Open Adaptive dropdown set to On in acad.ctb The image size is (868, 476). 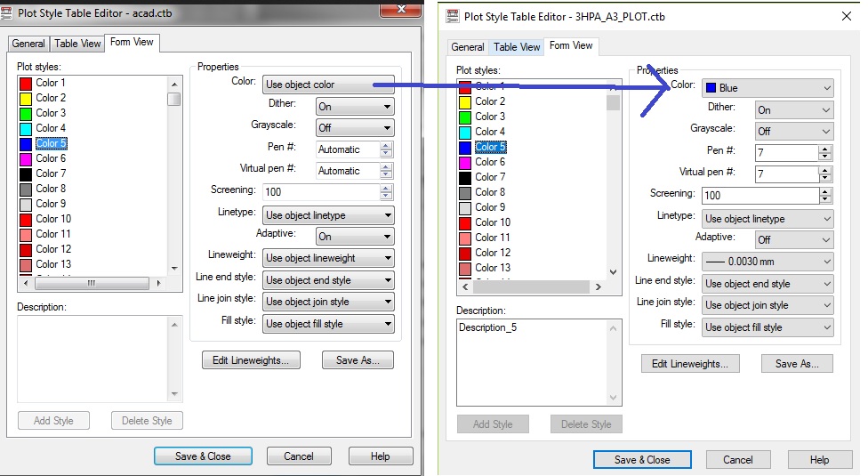(355, 237)
